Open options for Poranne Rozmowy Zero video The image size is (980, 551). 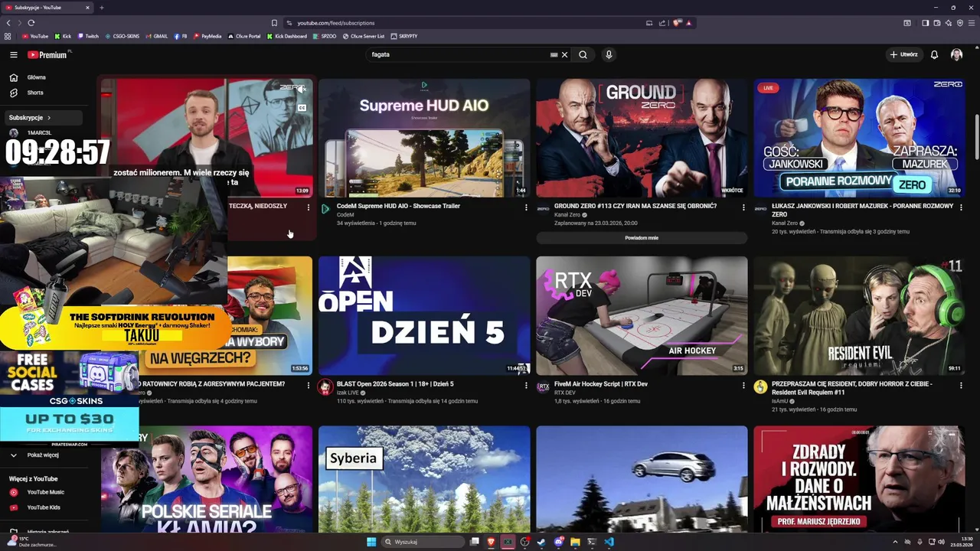tap(961, 207)
